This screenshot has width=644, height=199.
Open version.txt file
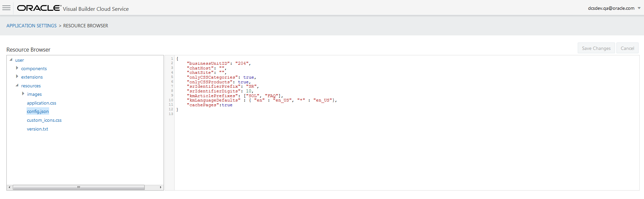[x=37, y=129]
